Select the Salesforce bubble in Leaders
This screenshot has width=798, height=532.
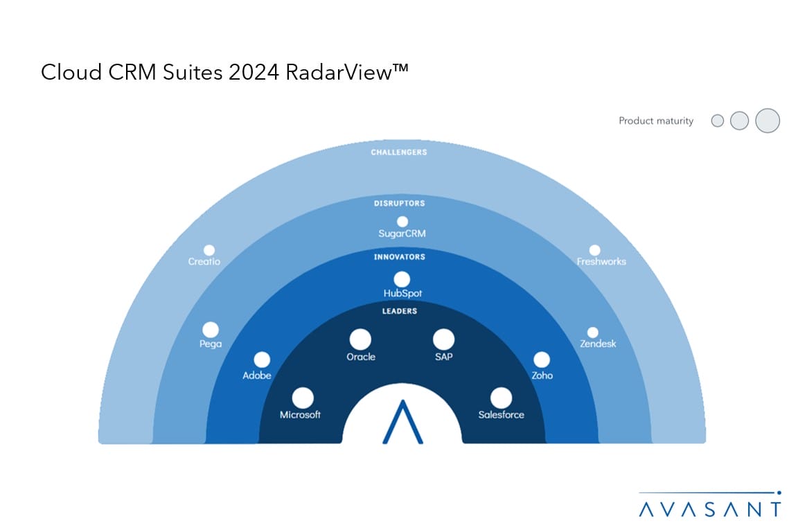[501, 398]
